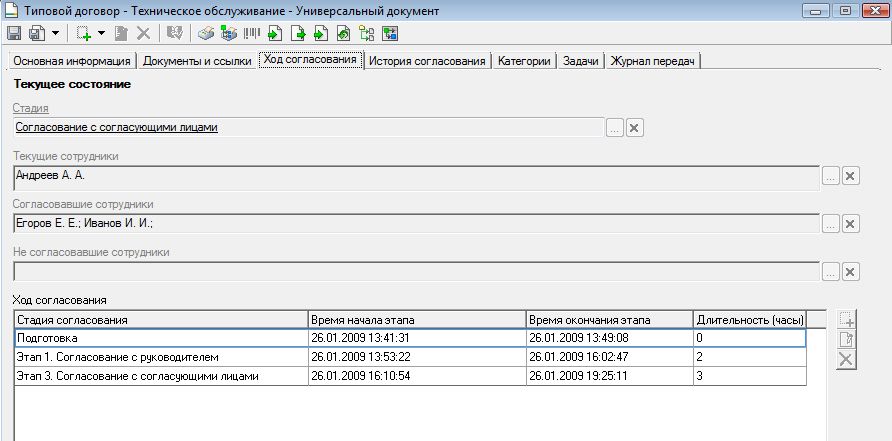
Task: Click the Save floppy disk icon
Action: point(14,34)
